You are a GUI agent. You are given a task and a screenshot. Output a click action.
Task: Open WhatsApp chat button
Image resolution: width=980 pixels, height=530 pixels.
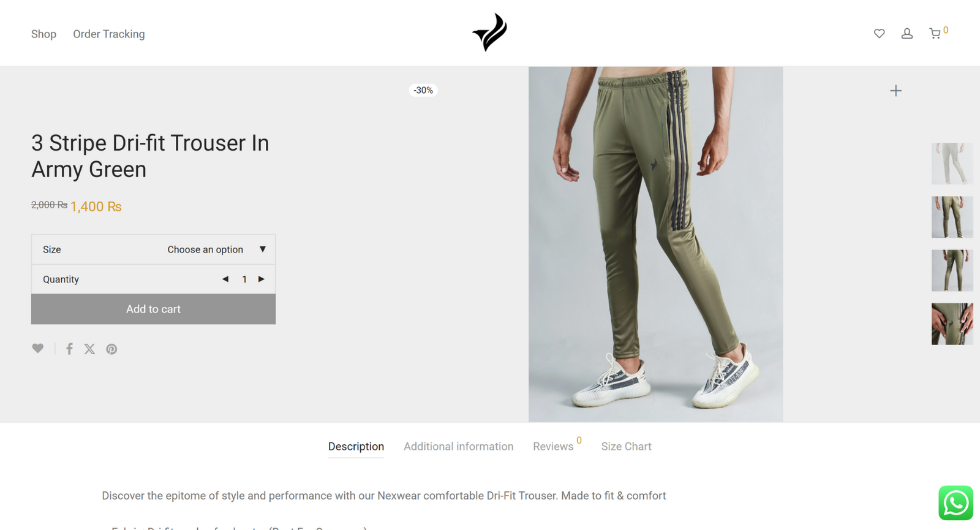pyautogui.click(x=956, y=503)
